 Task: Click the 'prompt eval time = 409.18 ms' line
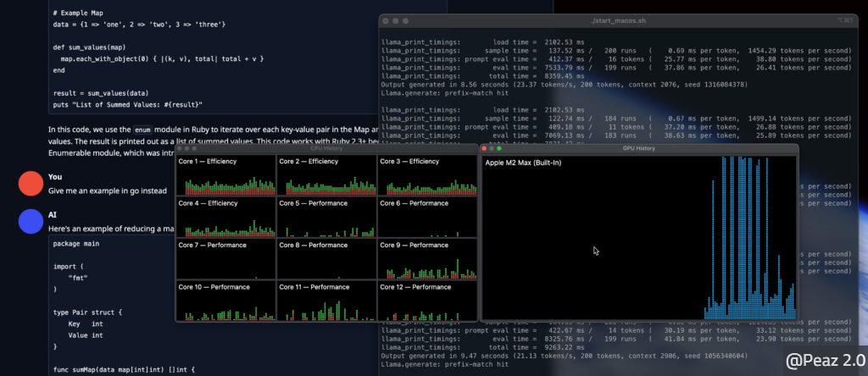click(x=616, y=127)
